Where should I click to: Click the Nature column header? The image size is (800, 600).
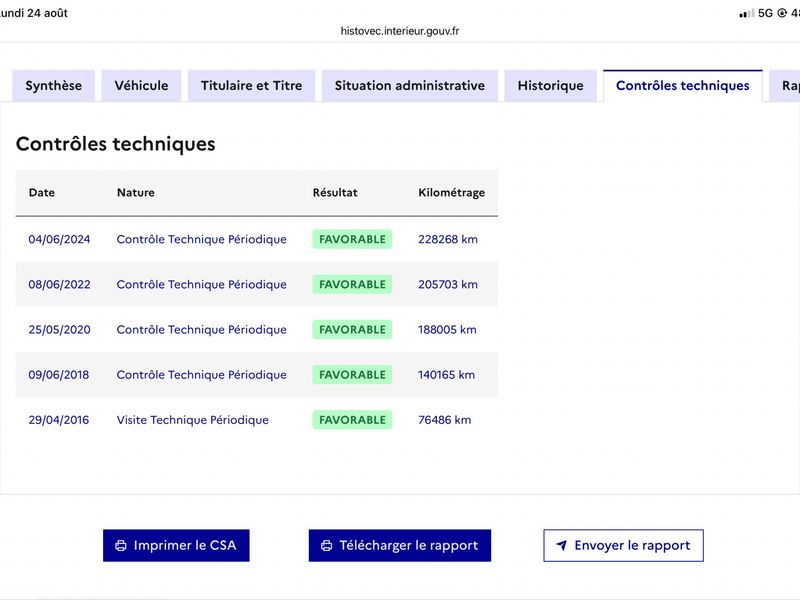[x=136, y=192]
